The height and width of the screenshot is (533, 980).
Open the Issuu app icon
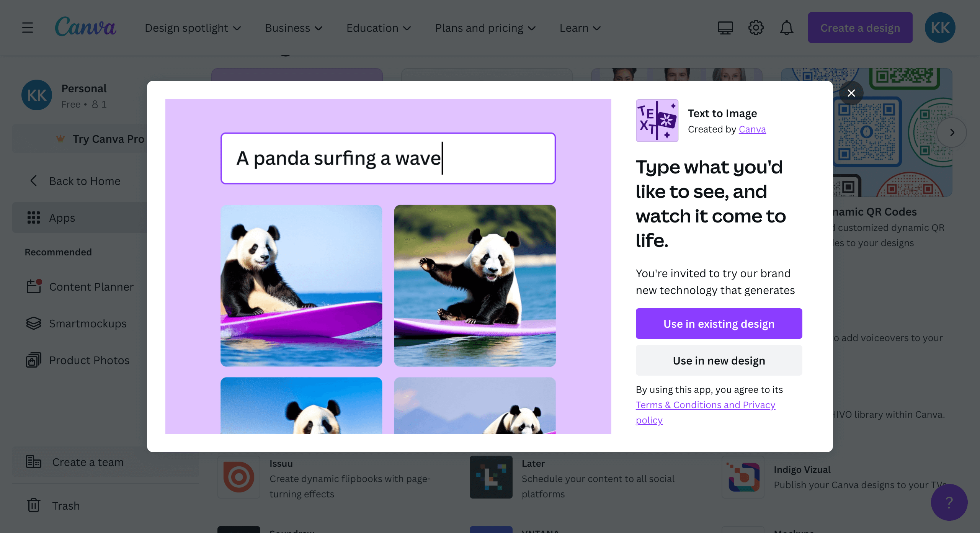[238, 477]
